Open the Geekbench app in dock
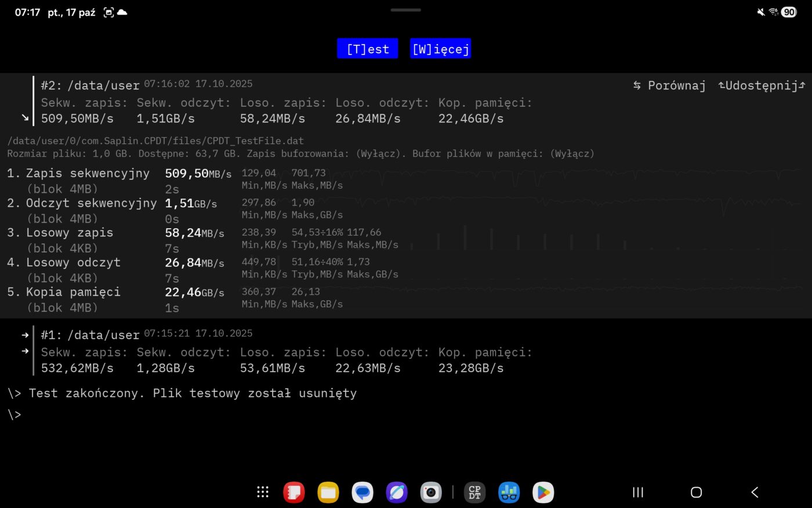 [509, 492]
